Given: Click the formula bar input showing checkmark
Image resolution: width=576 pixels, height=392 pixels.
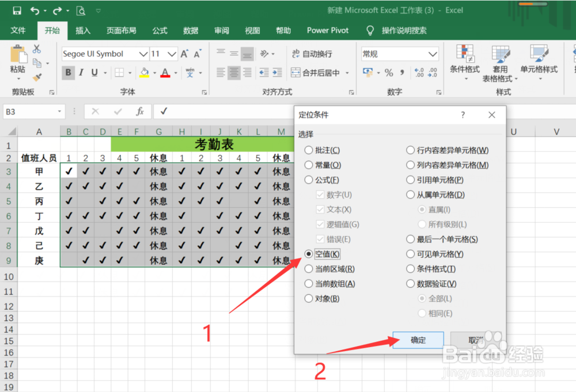Looking at the screenshot, I should pos(224,111).
